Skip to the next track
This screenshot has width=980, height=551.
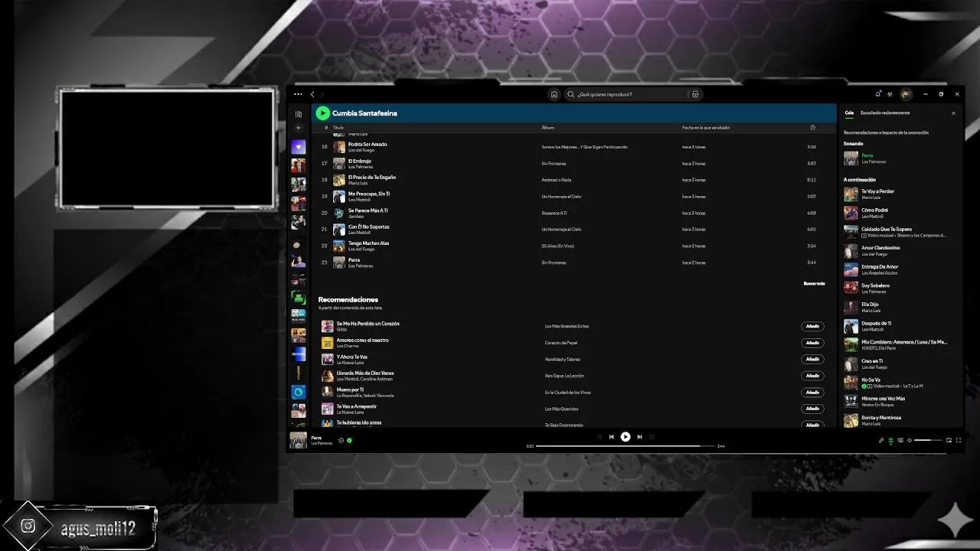pyautogui.click(x=639, y=436)
